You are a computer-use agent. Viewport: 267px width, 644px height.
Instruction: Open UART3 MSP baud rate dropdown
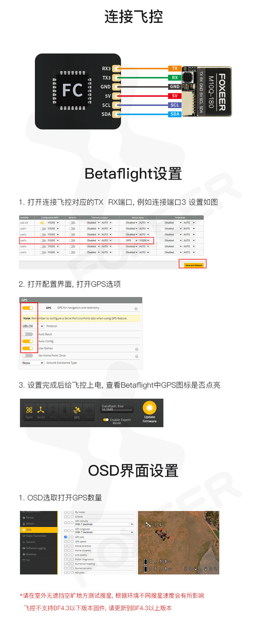[53, 241]
